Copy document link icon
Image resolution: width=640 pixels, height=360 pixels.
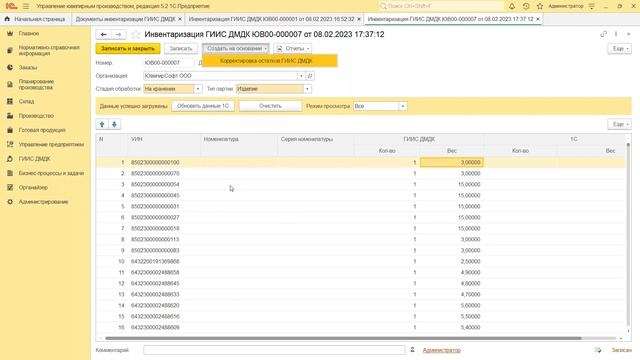pyautogui.click(x=603, y=34)
